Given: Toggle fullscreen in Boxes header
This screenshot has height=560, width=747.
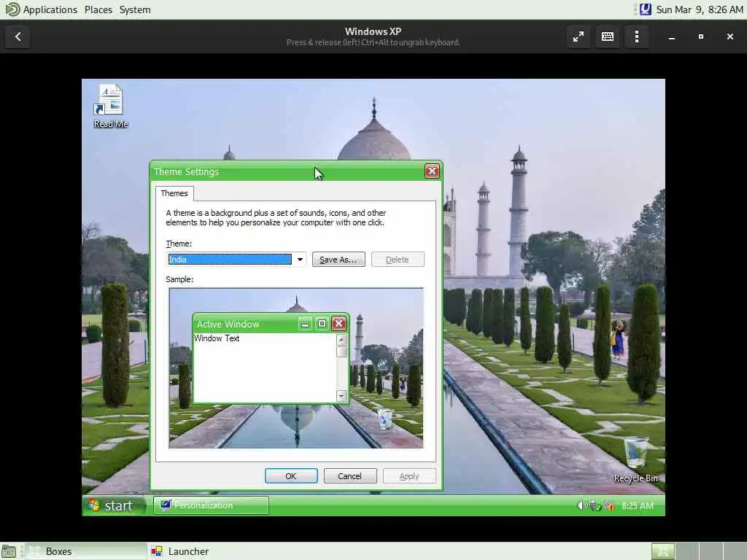Looking at the screenshot, I should 578,36.
